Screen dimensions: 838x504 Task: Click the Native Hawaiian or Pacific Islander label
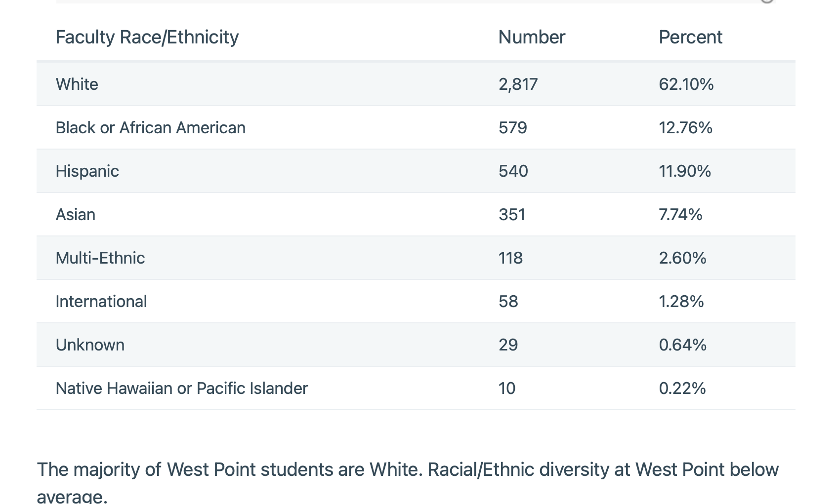click(181, 388)
